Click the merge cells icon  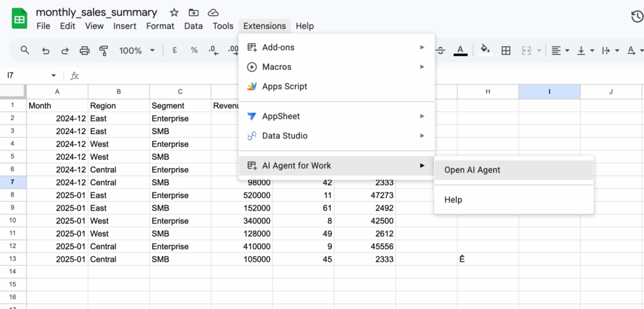526,50
